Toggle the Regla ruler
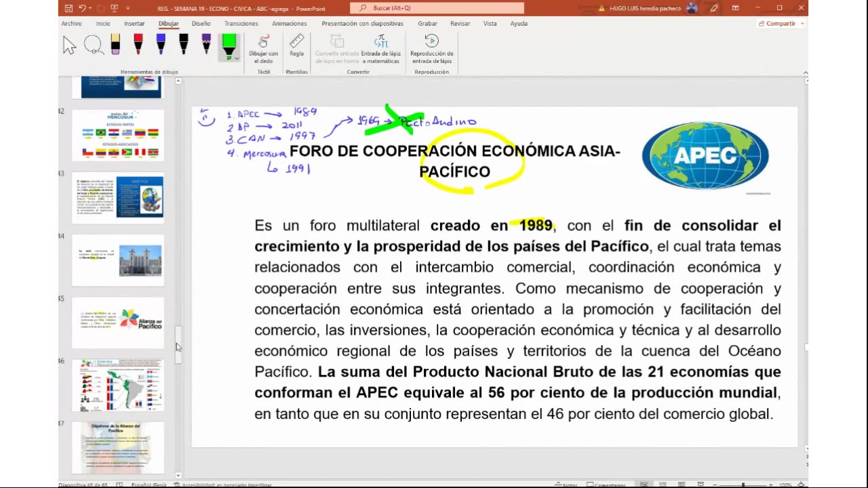The image size is (868, 488). point(296,46)
